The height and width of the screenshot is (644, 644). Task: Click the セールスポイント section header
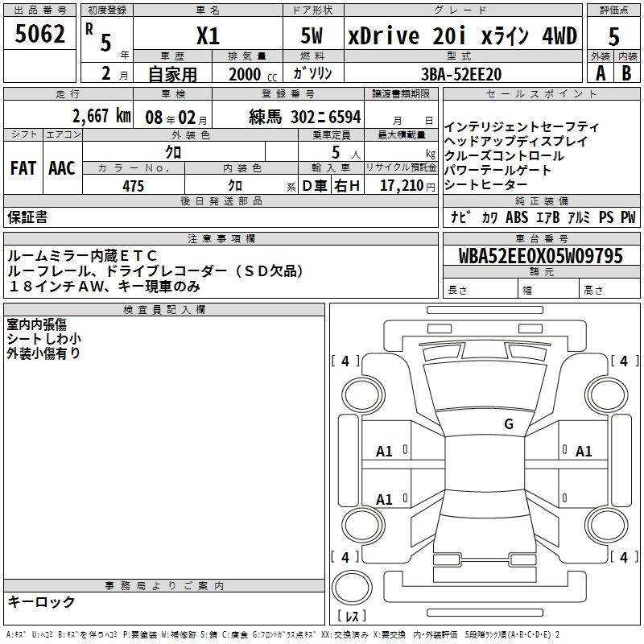click(541, 94)
